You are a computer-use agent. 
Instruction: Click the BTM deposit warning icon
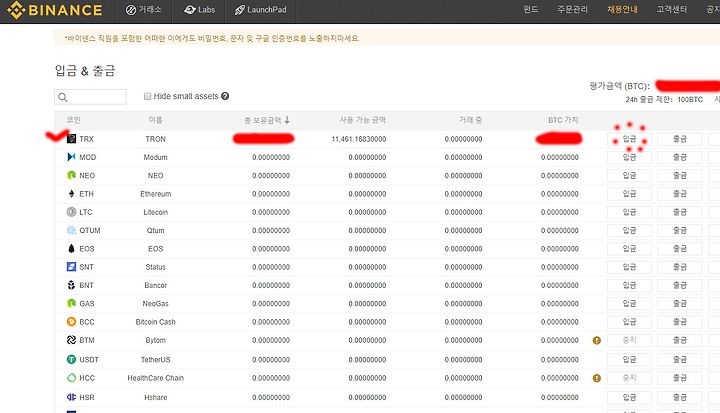click(x=596, y=340)
